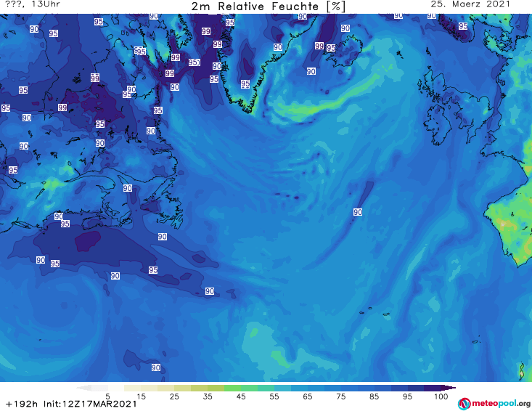The height and width of the screenshot is (411, 532).
Task: Pick the bright green legend swatch left of 45
Action: (232, 388)
